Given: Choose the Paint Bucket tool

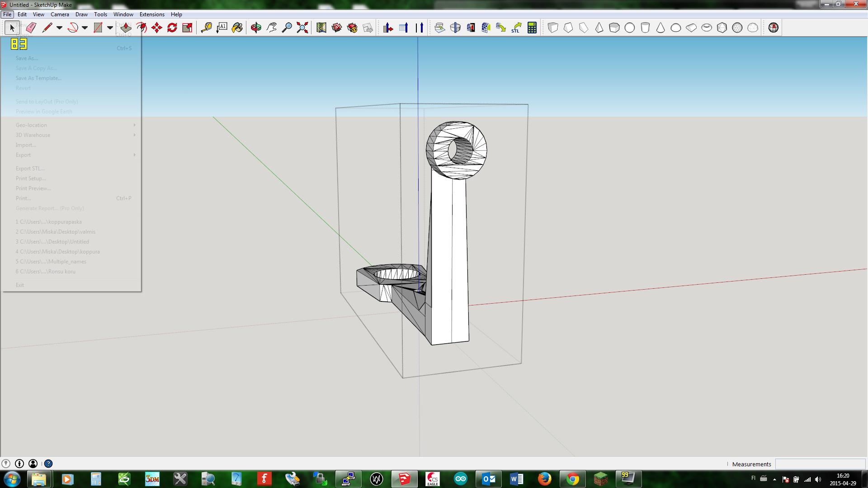Looking at the screenshot, I should tap(237, 28).
